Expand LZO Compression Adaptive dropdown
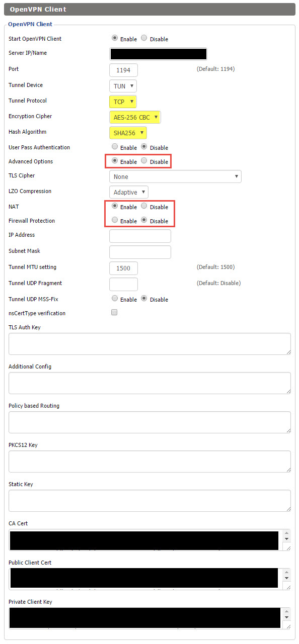This screenshot has width=299, height=644. [x=129, y=192]
